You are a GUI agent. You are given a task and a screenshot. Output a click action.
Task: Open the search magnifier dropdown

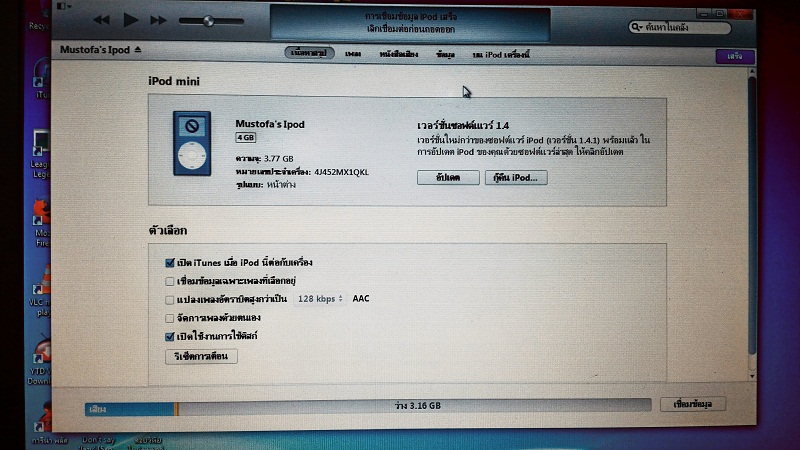tap(636, 27)
